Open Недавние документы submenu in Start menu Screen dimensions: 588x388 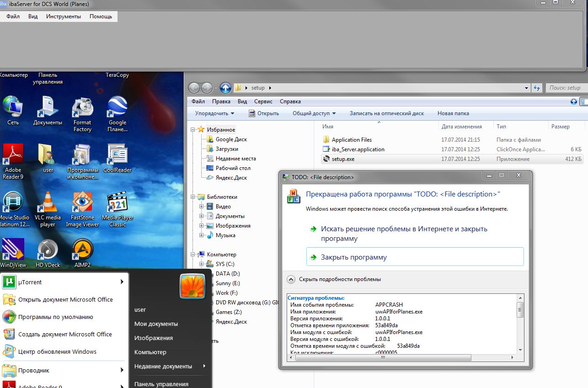170,367
